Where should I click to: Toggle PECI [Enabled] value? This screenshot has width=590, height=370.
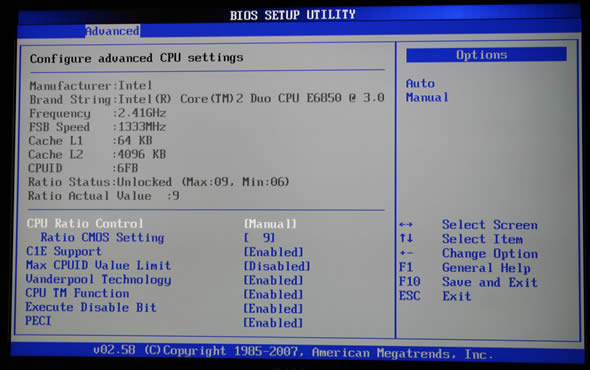pos(273,323)
